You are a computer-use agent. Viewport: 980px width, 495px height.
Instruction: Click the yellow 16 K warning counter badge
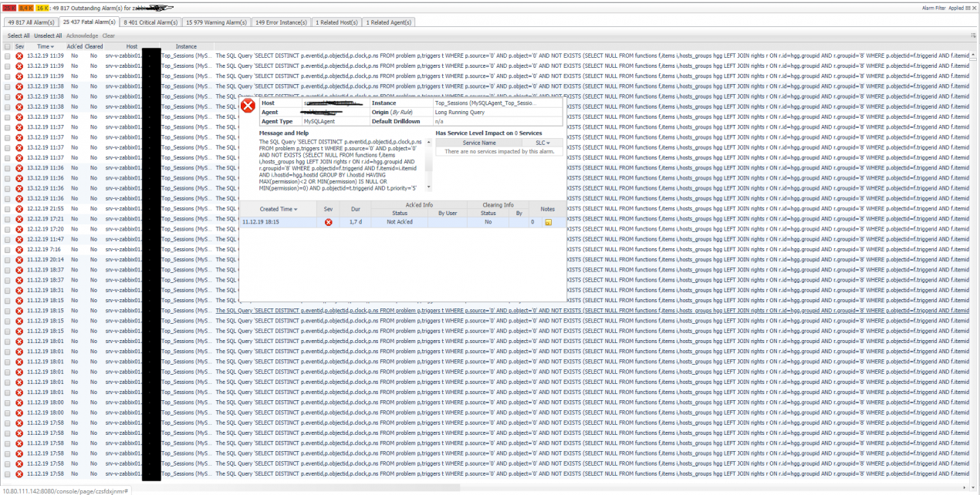click(42, 8)
